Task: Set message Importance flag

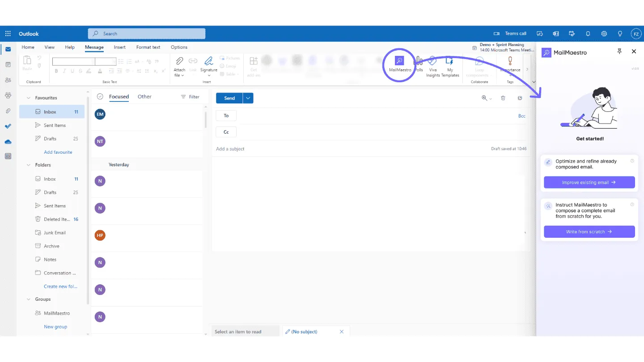Action: click(510, 62)
